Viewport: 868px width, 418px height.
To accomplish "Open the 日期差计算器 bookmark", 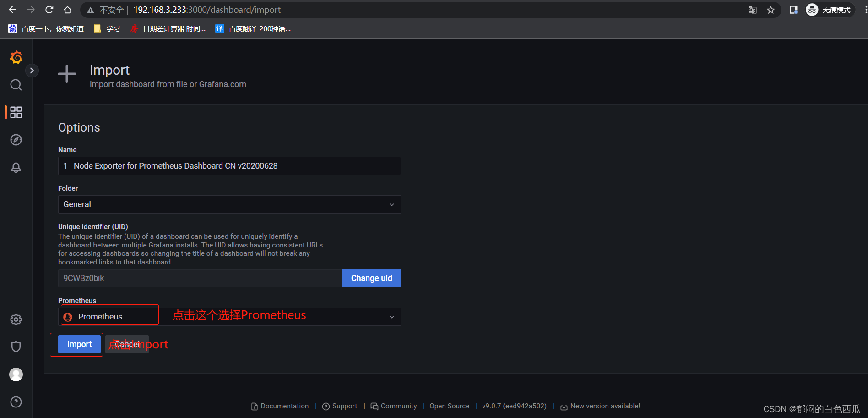I will click(168, 28).
